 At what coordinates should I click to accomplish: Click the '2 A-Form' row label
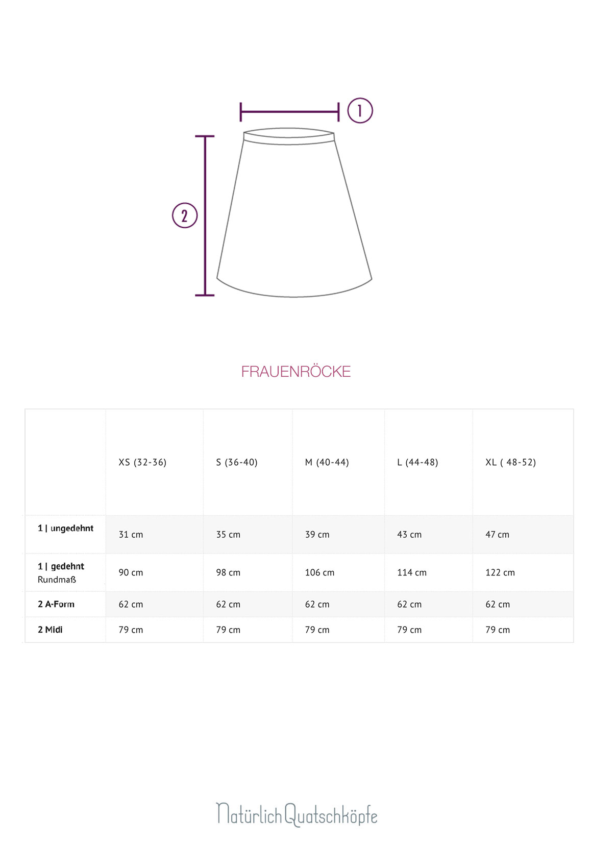coord(56,604)
